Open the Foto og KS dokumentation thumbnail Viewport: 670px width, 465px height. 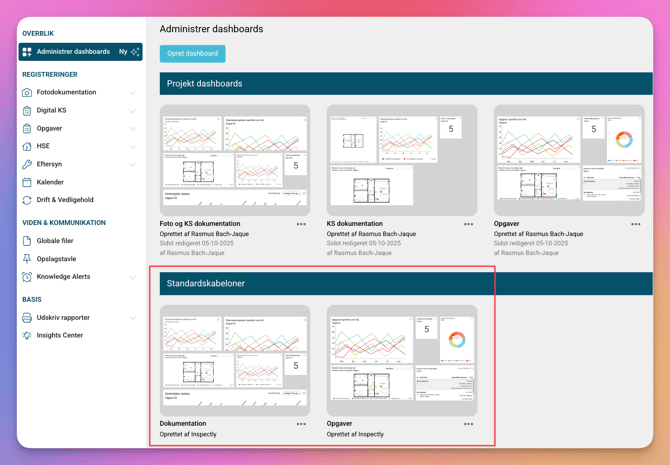tap(235, 160)
